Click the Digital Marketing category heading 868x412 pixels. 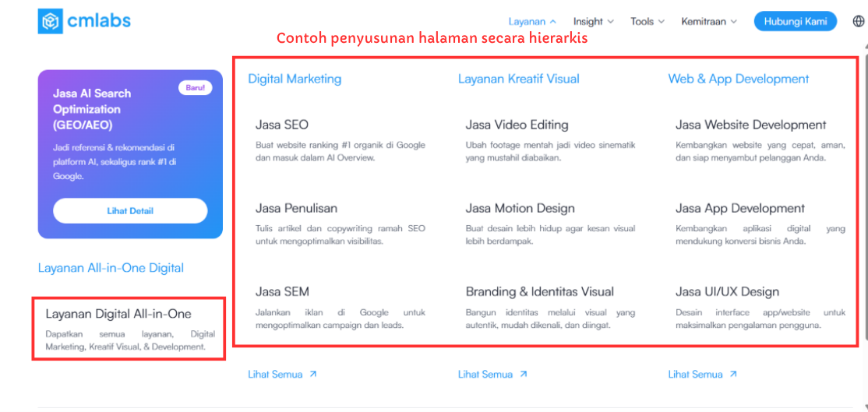[x=295, y=79]
